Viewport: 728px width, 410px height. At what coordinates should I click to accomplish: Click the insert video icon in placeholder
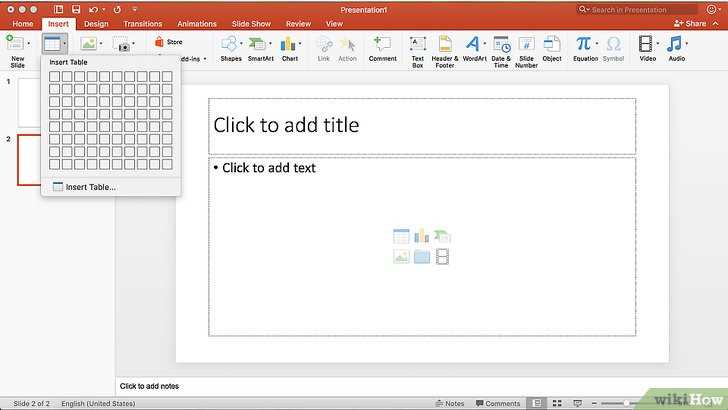pos(442,256)
